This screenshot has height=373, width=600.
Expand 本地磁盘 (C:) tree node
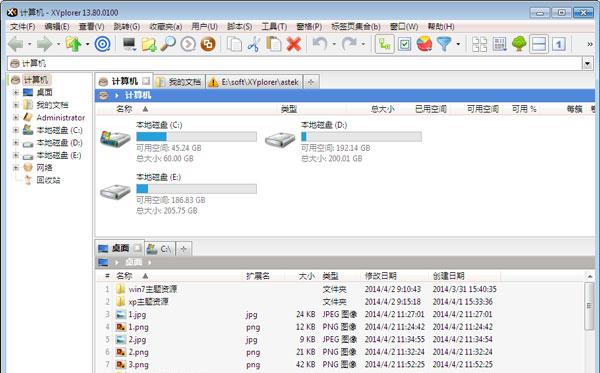coord(16,130)
